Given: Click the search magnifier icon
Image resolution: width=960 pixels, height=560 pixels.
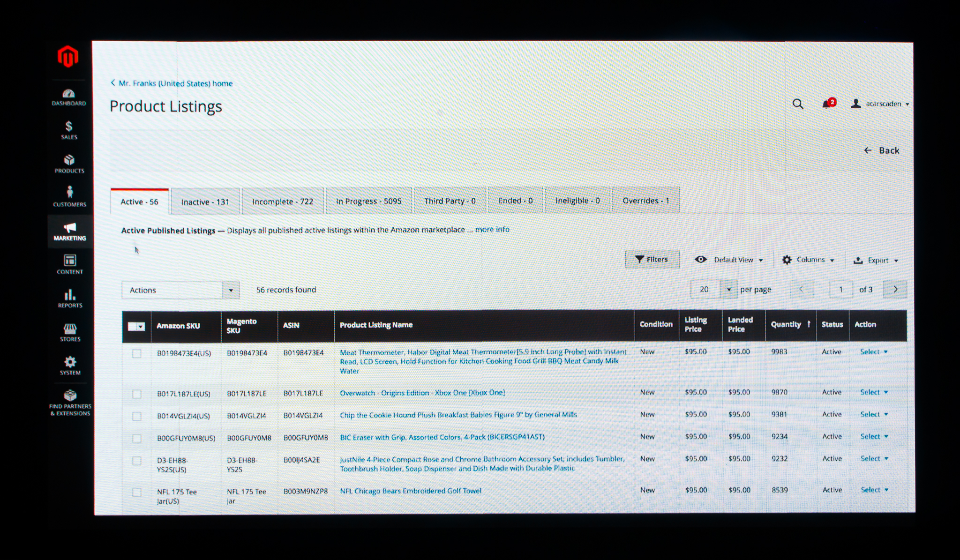Looking at the screenshot, I should point(798,104).
